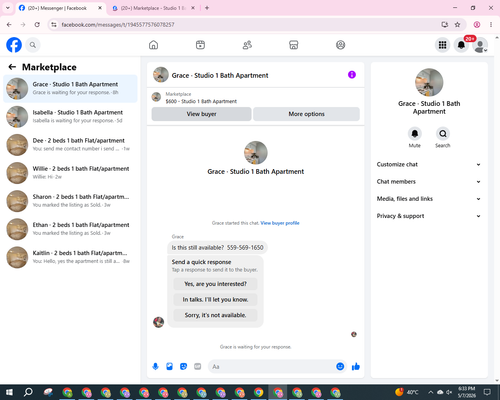The width and height of the screenshot is (500, 400).
Task: Switch to Marketplace - Studio 1 browser tab
Action: (153, 8)
